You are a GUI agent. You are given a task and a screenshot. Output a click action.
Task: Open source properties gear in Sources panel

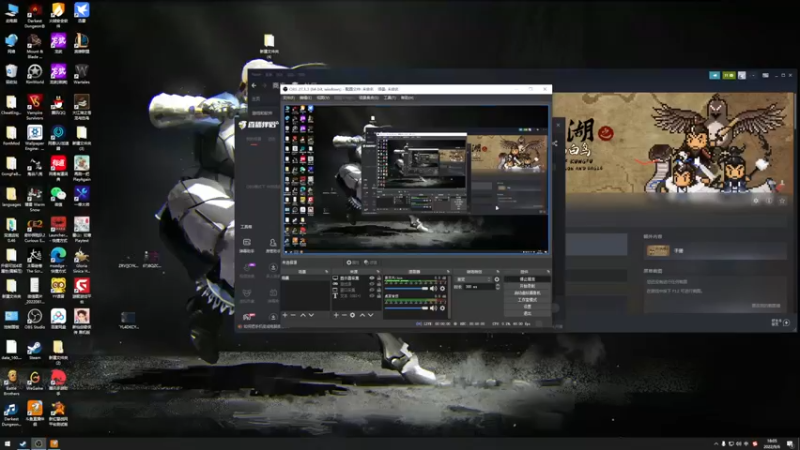[352, 315]
